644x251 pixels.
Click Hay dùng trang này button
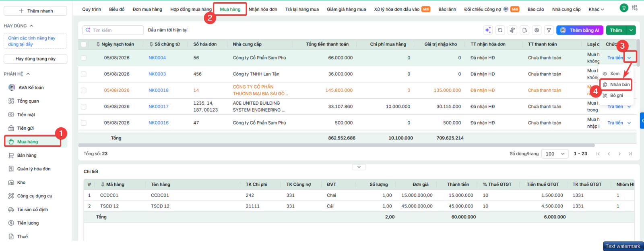tap(35, 59)
